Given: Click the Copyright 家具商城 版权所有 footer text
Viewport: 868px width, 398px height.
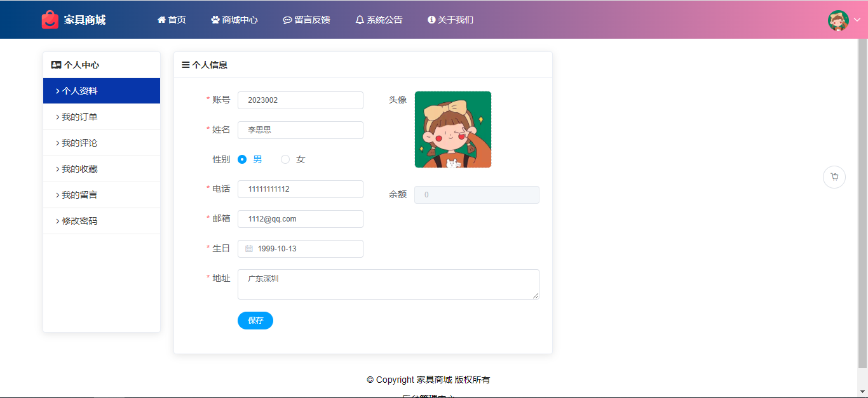Looking at the screenshot, I should click(x=428, y=380).
